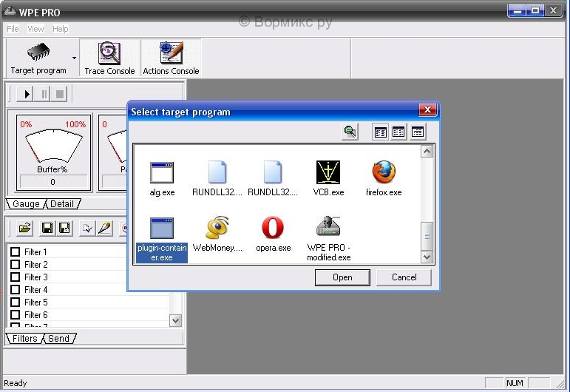Click the Open button in dialog
This screenshot has width=570, height=392.
pos(342,277)
